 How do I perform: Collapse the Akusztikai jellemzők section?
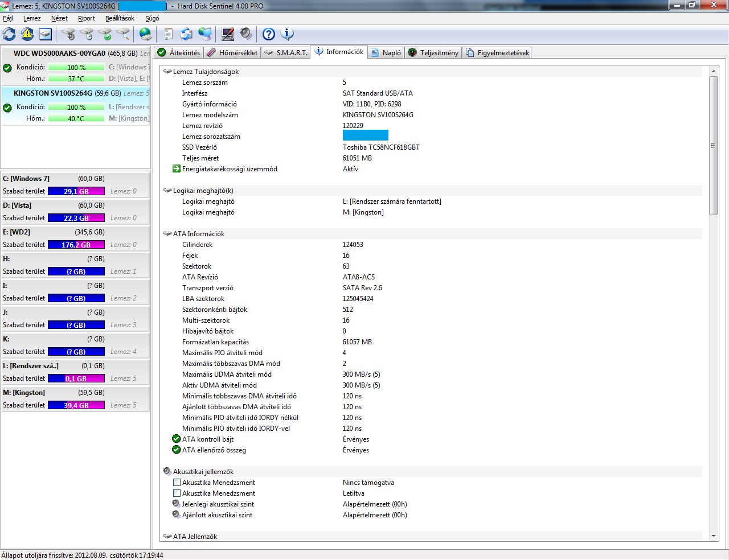[x=167, y=471]
